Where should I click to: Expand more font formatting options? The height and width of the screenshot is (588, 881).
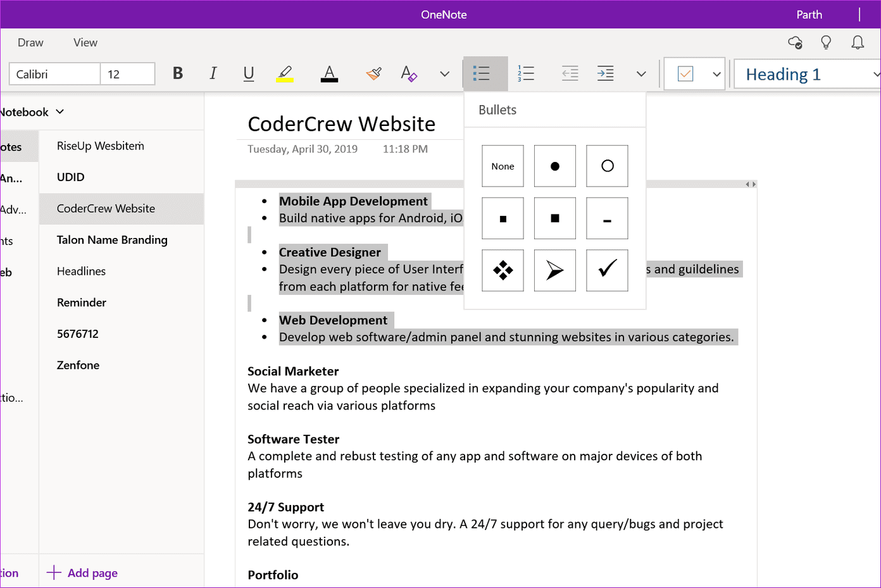click(x=444, y=74)
